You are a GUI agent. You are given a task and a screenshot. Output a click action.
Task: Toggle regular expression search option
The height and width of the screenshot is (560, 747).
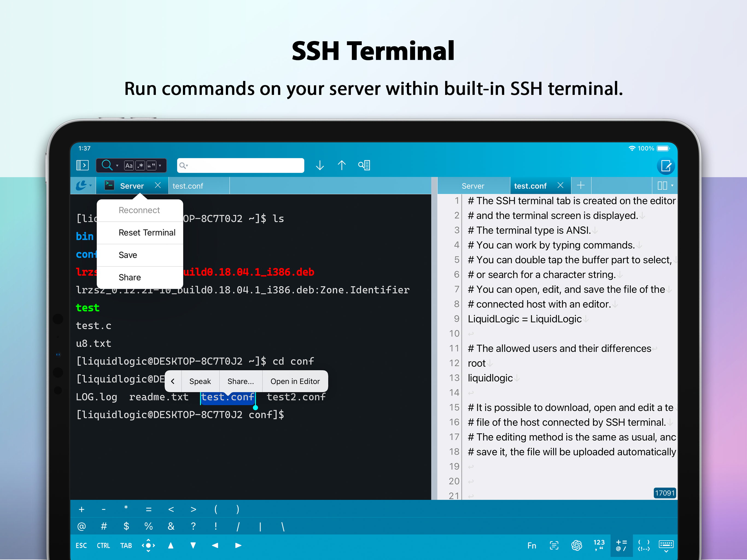[x=140, y=165]
